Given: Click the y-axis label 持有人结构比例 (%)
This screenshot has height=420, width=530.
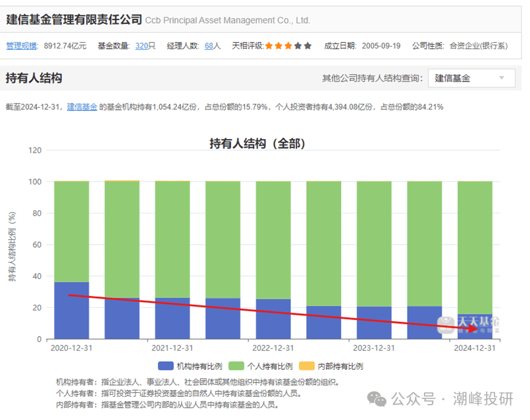Looking at the screenshot, I should [x=12, y=246].
